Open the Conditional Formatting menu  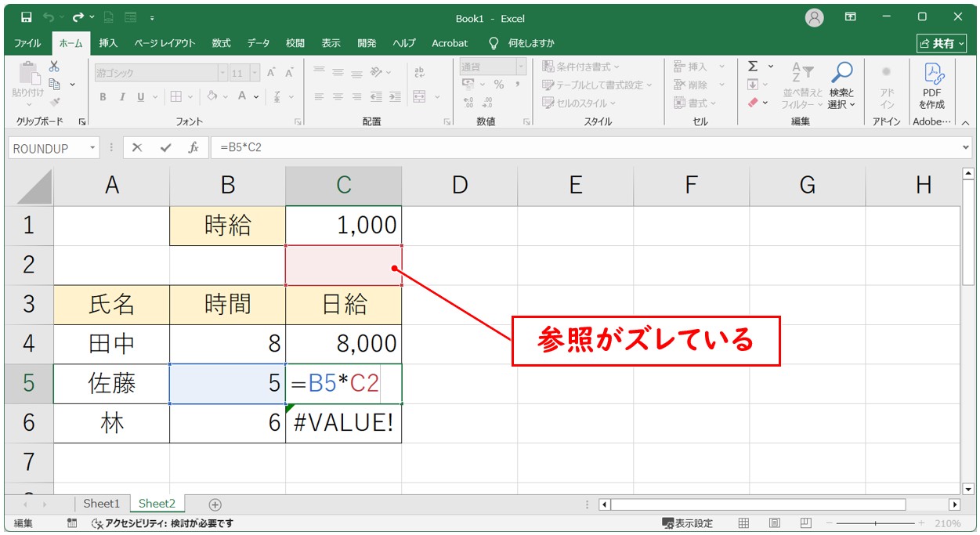[581, 67]
